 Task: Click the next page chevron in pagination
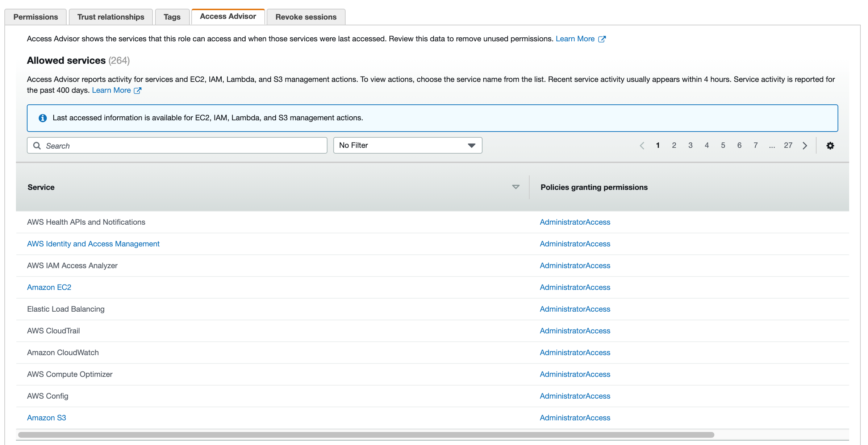[x=805, y=145]
